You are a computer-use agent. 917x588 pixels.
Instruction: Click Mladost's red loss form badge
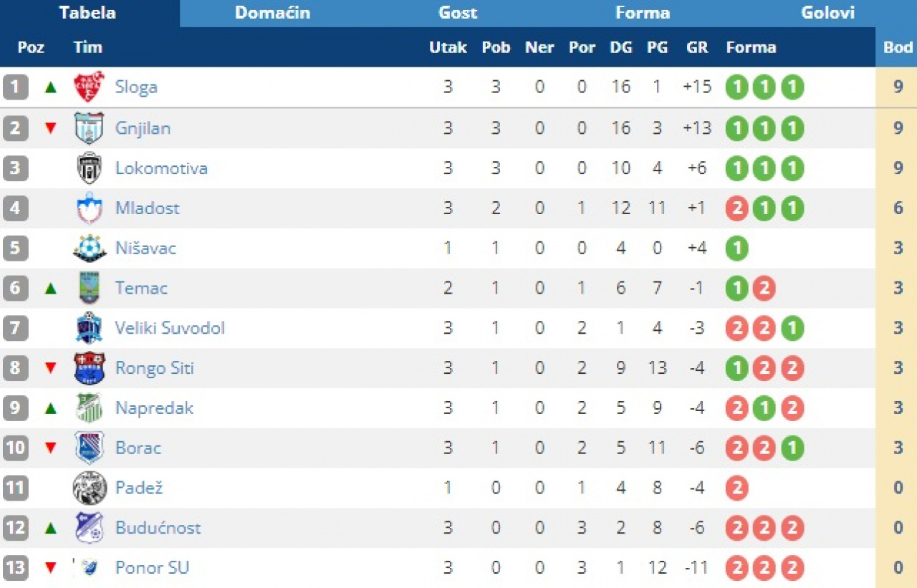[736, 208]
